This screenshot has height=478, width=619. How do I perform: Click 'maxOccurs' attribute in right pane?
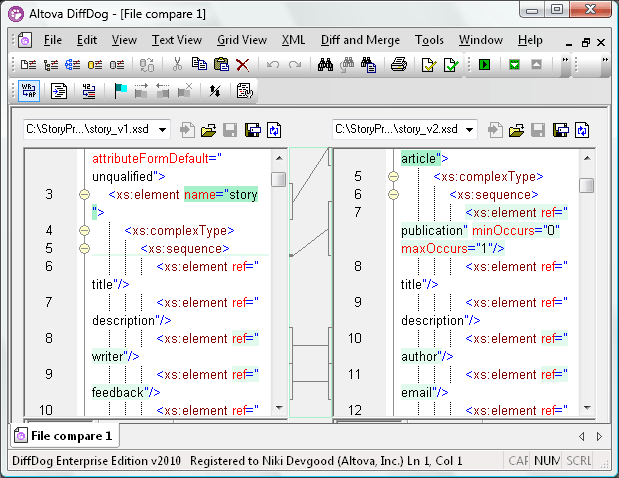pyautogui.click(x=434, y=249)
